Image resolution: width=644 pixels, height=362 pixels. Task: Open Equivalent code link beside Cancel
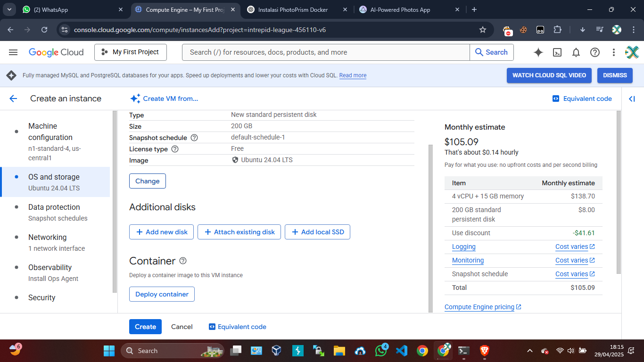point(238,327)
